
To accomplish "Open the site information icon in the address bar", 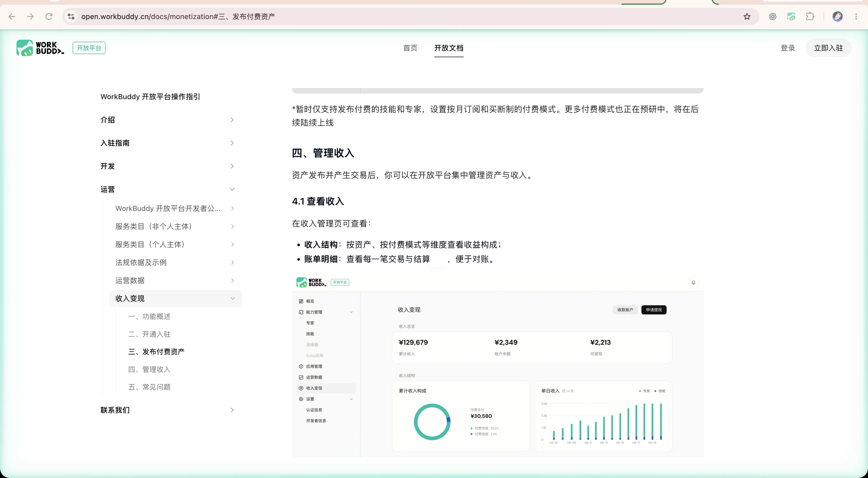I will point(71,16).
